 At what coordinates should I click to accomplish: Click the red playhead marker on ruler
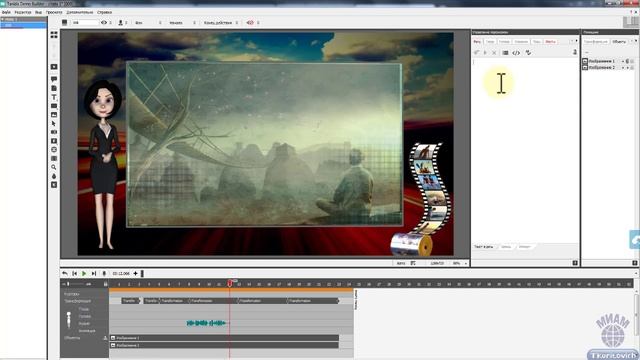(x=230, y=283)
